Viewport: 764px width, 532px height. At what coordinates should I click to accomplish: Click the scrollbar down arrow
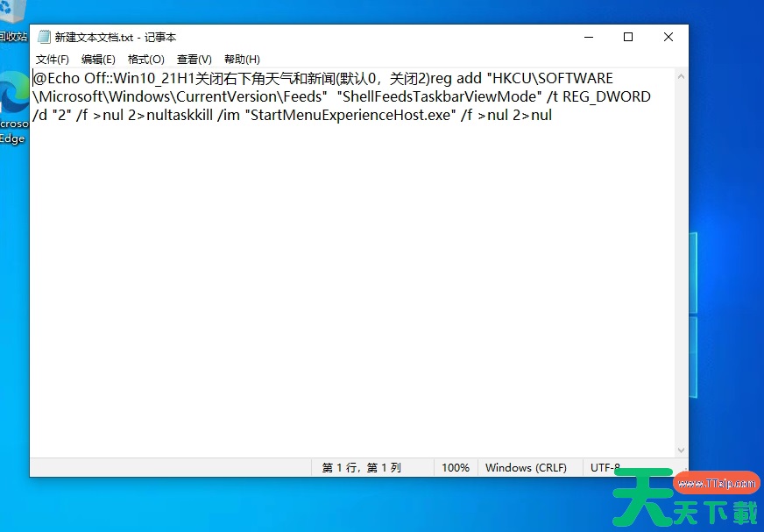point(681,448)
